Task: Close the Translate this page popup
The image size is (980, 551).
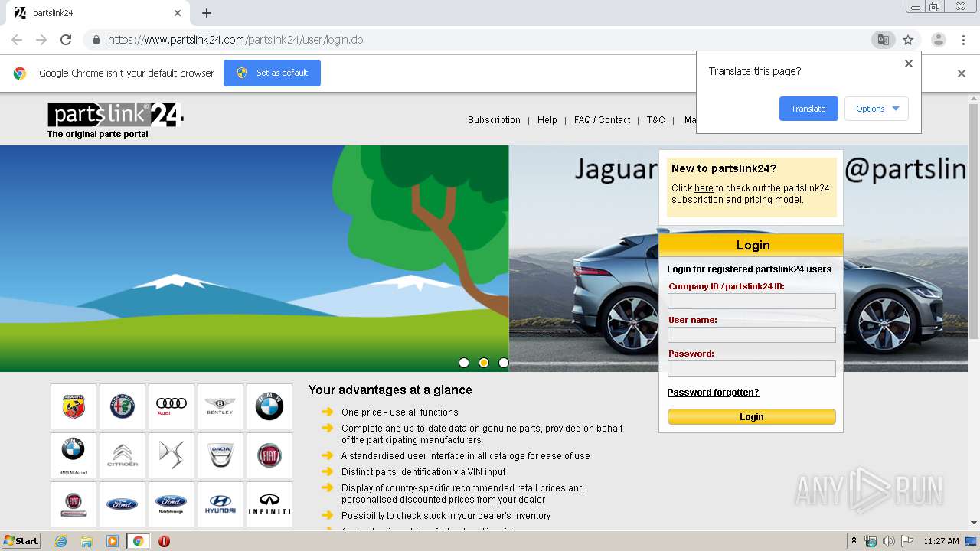Action: (x=909, y=64)
